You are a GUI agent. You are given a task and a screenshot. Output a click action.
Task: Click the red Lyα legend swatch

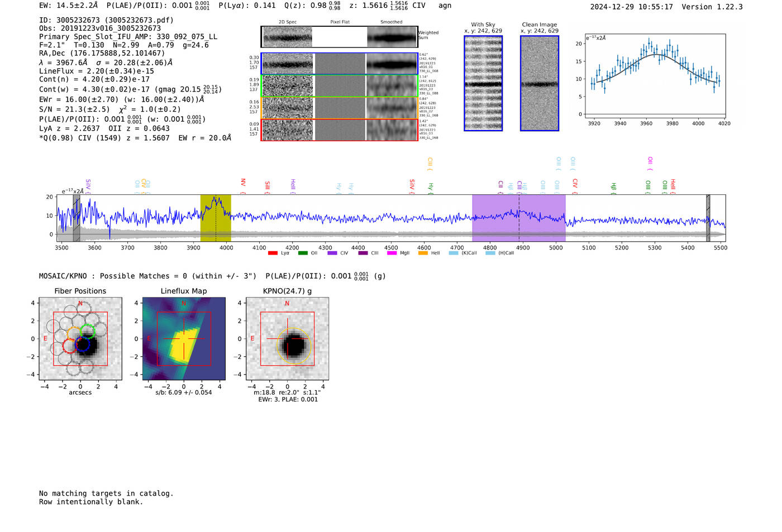(x=273, y=253)
